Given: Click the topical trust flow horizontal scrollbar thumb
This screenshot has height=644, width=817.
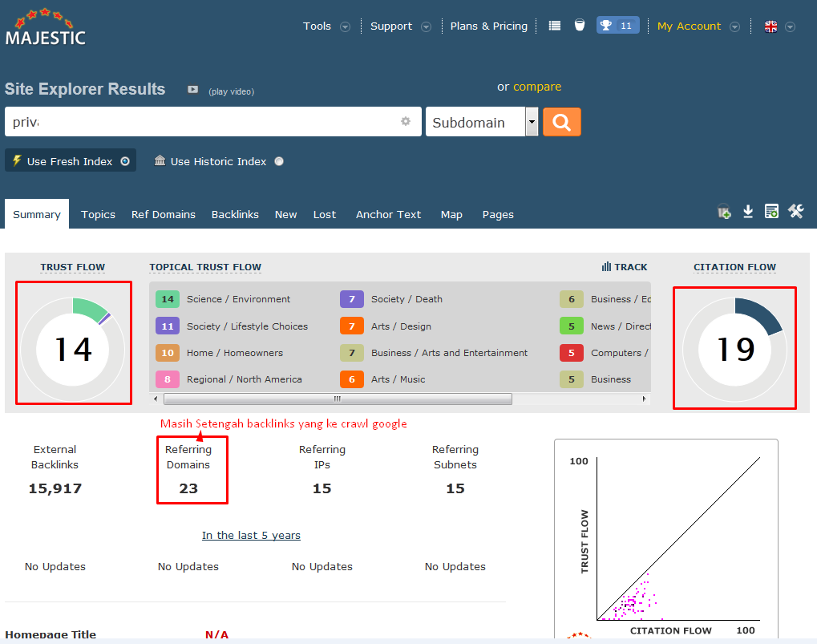Looking at the screenshot, I should click(338, 399).
